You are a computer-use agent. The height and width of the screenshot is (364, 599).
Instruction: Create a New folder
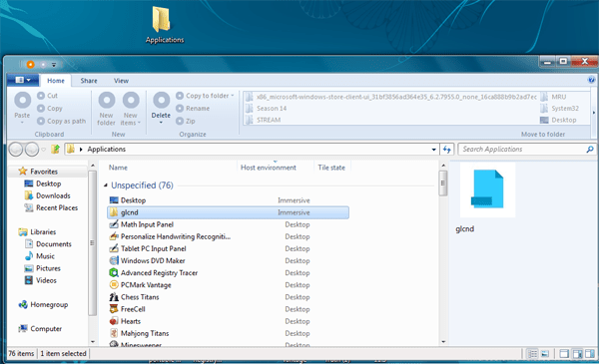click(106, 109)
